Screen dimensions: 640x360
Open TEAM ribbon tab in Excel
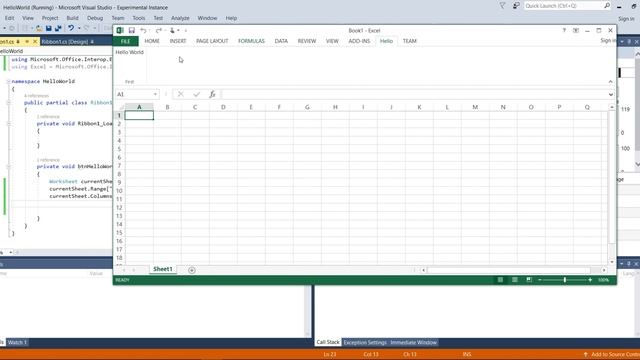(409, 41)
